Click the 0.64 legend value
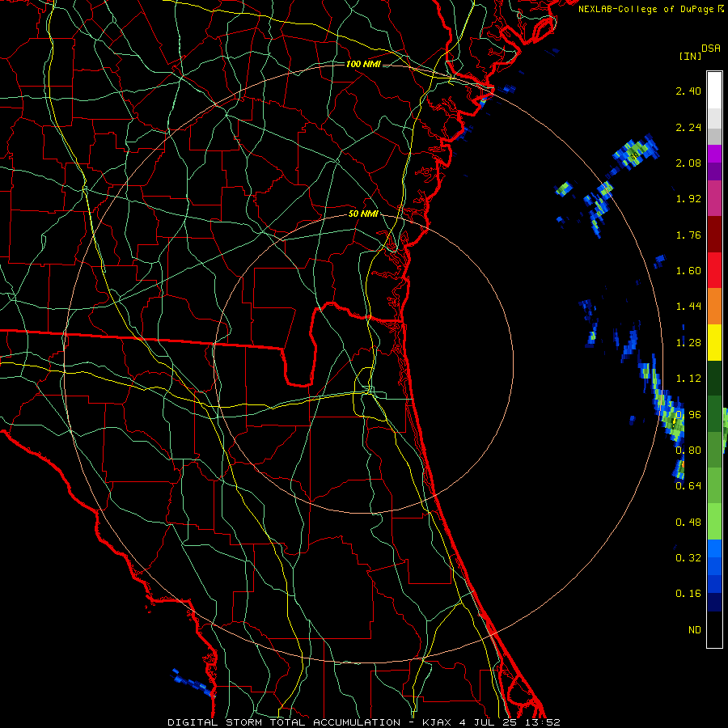Screen dimensions: 728x728 688,486
